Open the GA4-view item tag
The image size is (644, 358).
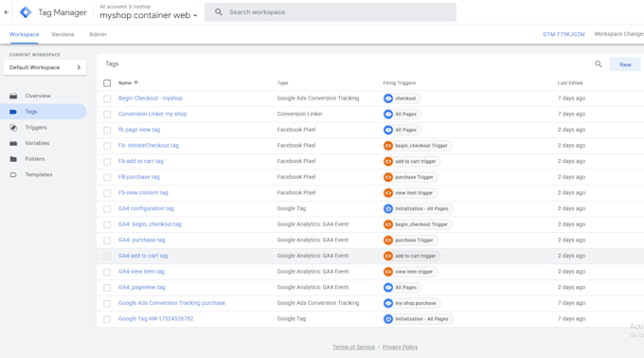pyautogui.click(x=141, y=272)
